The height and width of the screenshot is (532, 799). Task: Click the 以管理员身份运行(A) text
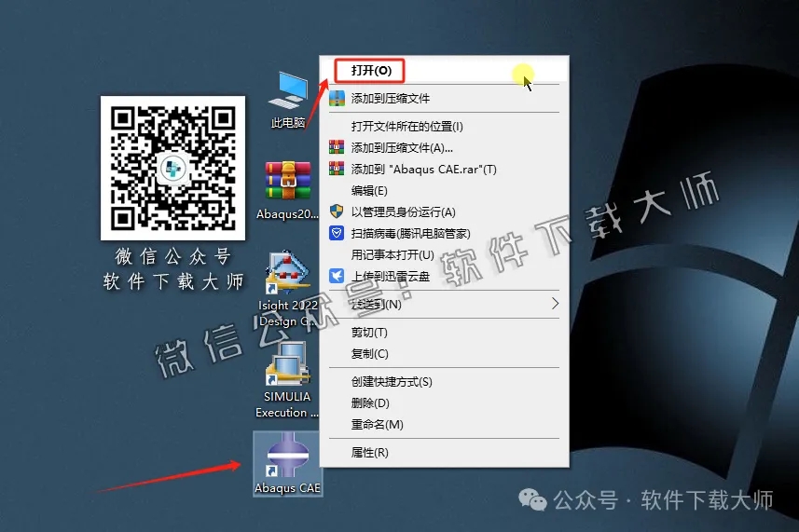click(403, 212)
